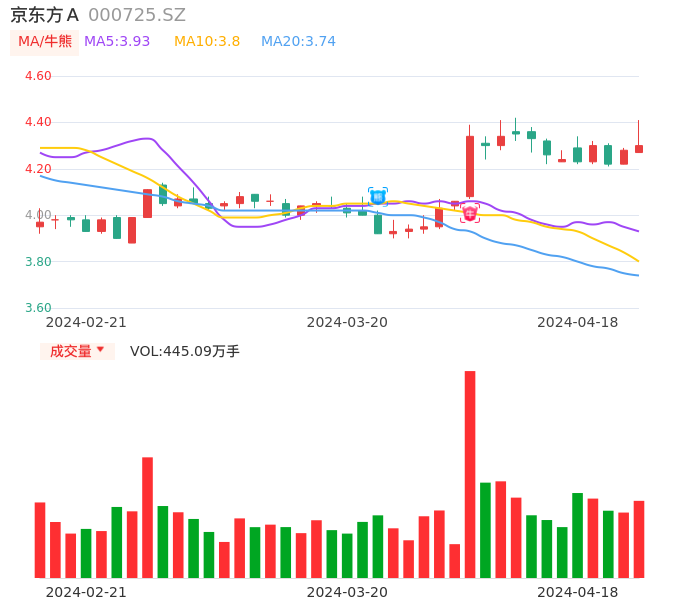Click the large red breakout candlestick
The image size is (686, 606).
coord(470,166)
